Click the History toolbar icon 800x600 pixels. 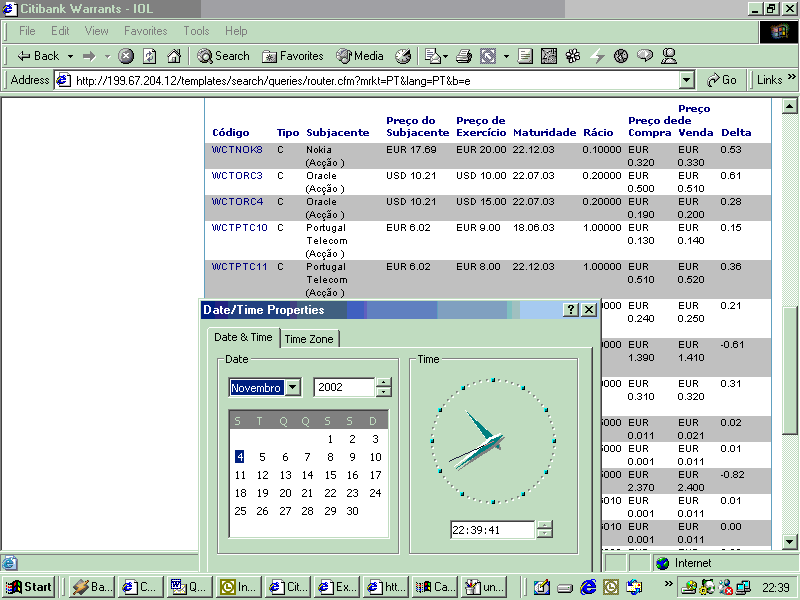tap(403, 56)
